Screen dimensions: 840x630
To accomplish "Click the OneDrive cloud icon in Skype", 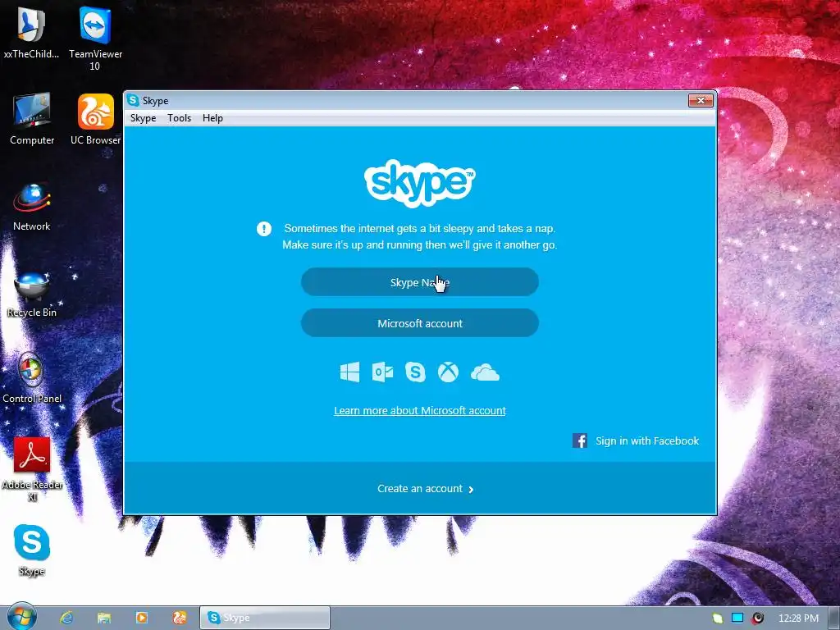I will tap(485, 372).
